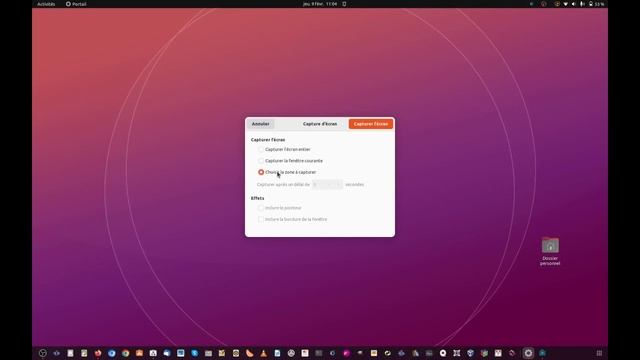Screen dimensions: 640x360
Task: Open Ubuntu Software in the dock
Action: tap(139, 353)
